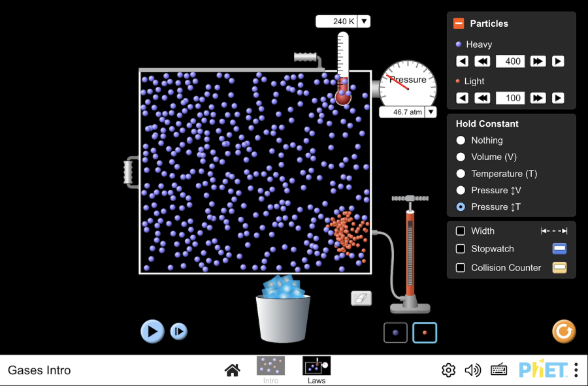The height and width of the screenshot is (386, 588).
Task: Open the temperature units dropdown
Action: pyautogui.click(x=364, y=22)
